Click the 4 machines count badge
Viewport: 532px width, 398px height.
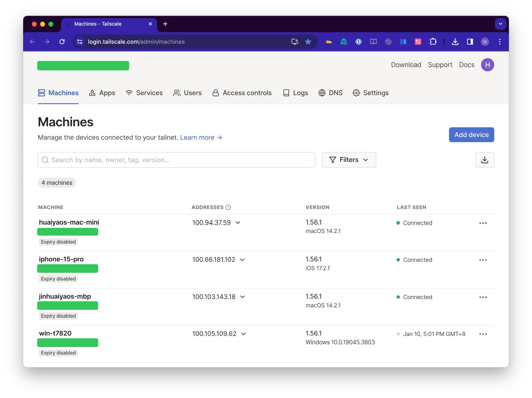[x=57, y=183]
